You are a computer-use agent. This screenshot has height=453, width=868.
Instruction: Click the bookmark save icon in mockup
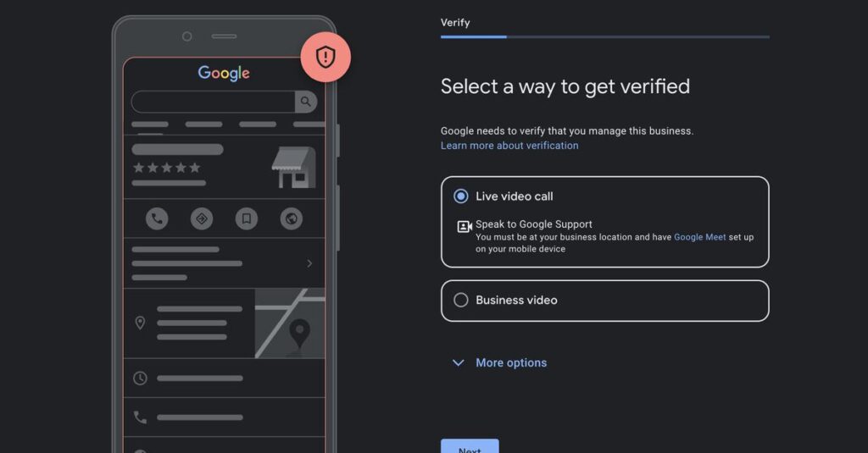pyautogui.click(x=247, y=218)
